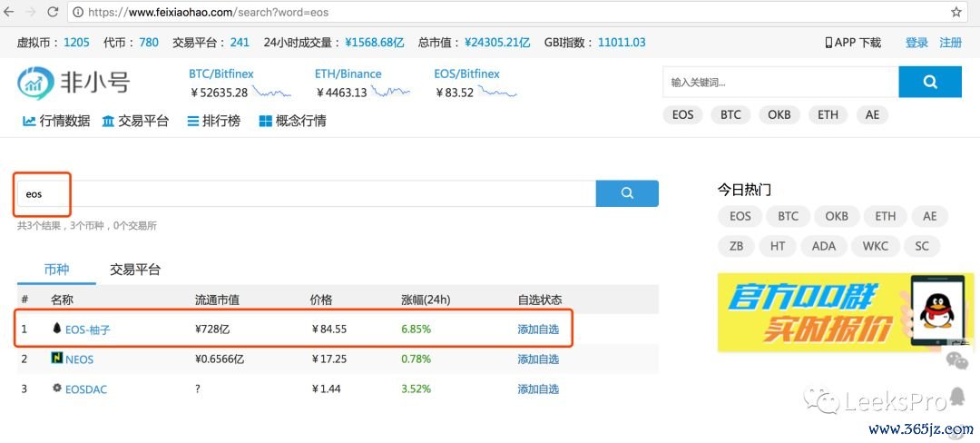
Task: Click the 流通市值 column header
Action: (x=217, y=300)
